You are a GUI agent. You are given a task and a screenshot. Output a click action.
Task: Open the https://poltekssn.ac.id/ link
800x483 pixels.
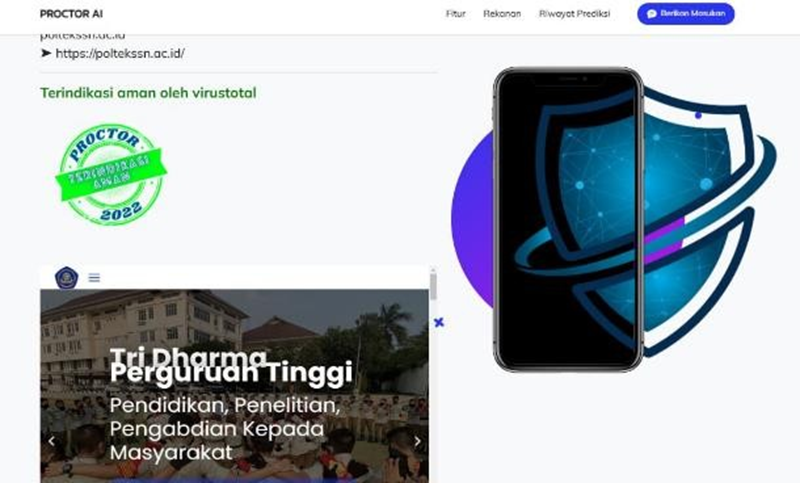click(x=120, y=53)
